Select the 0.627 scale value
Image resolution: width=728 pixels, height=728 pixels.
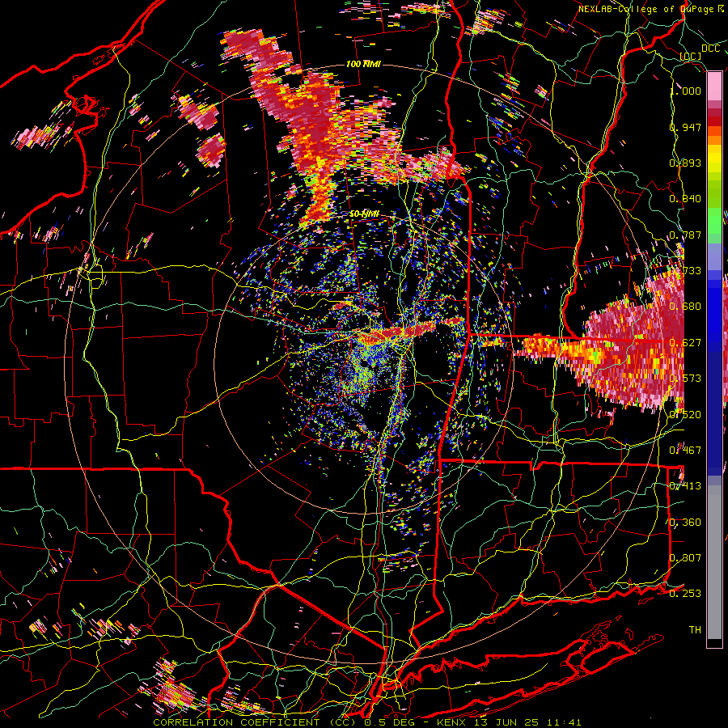tap(686, 343)
